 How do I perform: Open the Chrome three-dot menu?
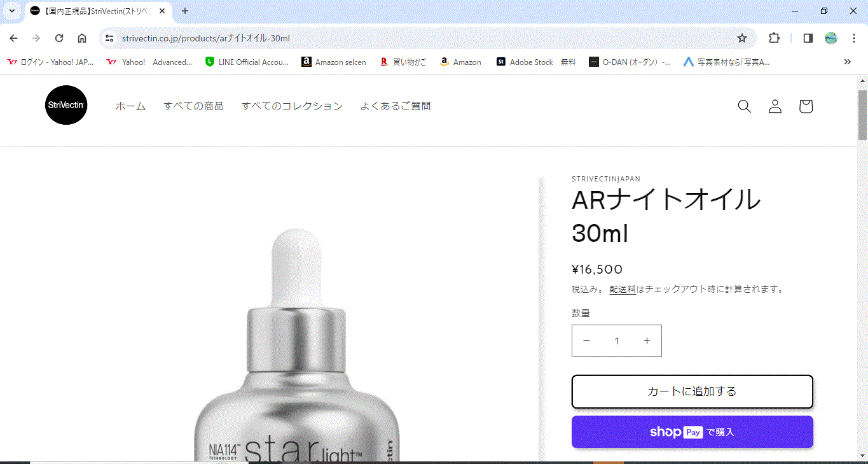[x=854, y=38]
